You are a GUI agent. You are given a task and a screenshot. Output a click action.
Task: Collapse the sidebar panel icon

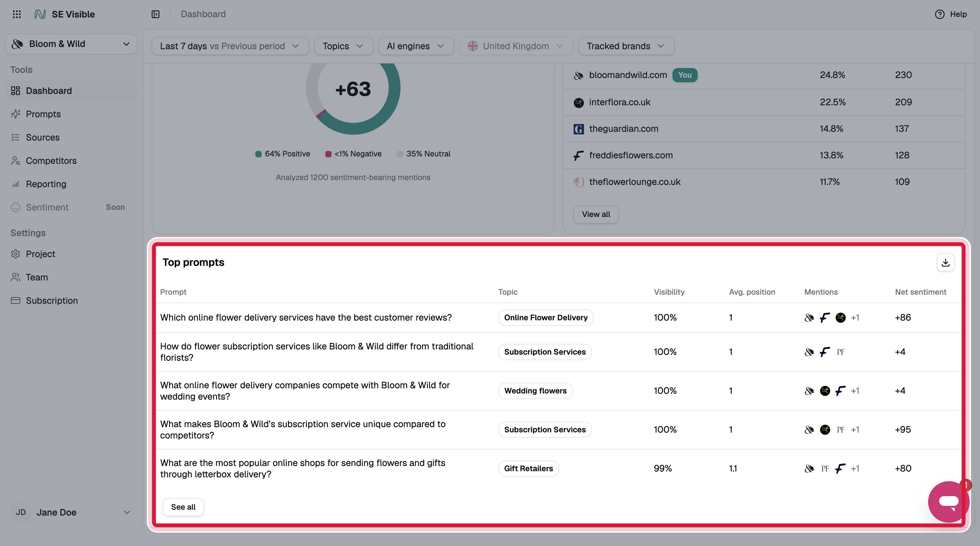tap(156, 14)
